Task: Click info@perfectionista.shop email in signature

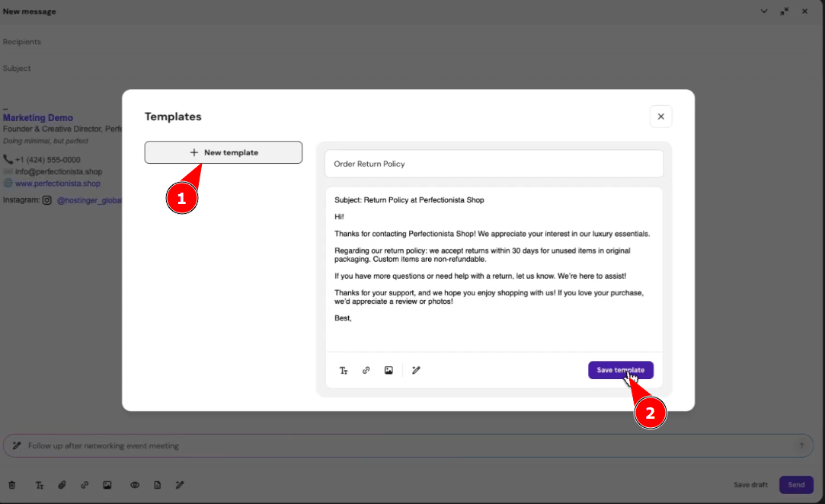Action: point(59,171)
